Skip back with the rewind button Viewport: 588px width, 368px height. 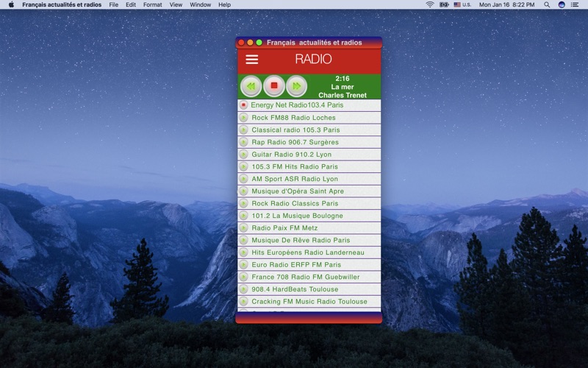tap(251, 86)
